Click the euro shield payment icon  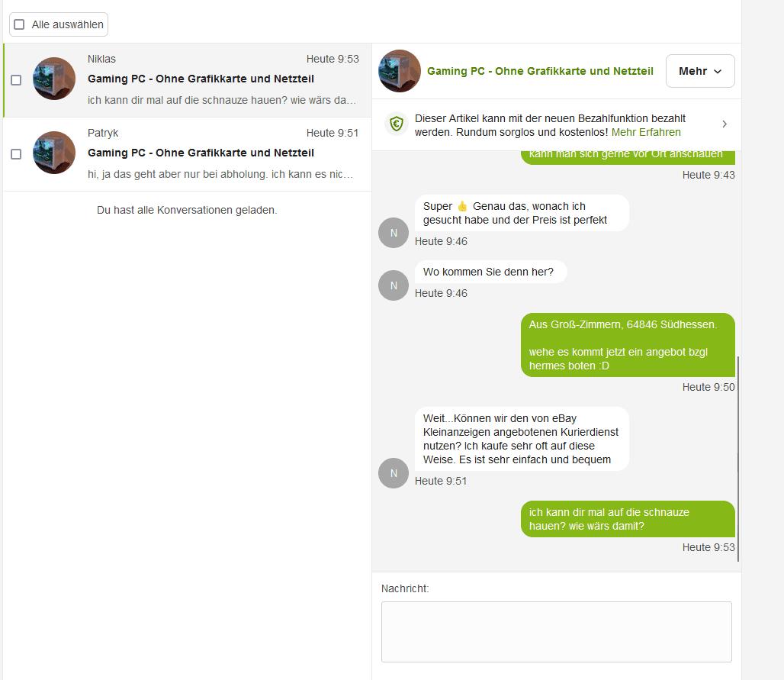(396, 124)
